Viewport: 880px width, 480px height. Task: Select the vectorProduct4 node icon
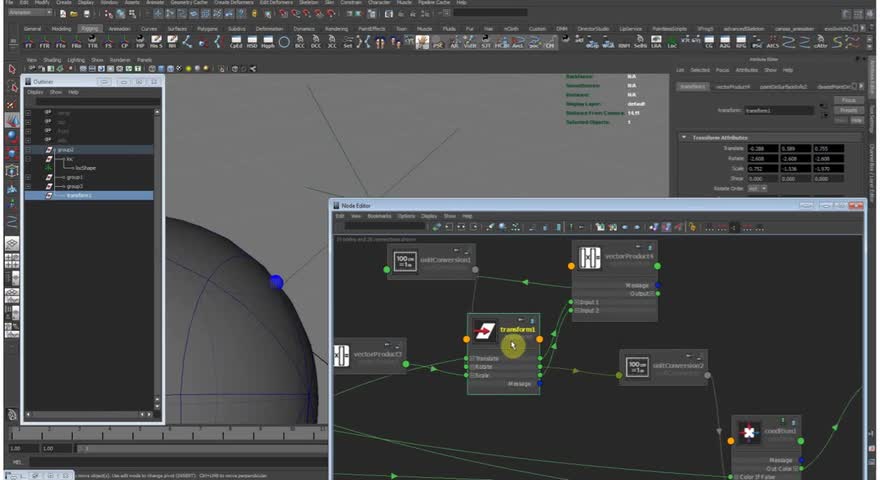click(589, 257)
